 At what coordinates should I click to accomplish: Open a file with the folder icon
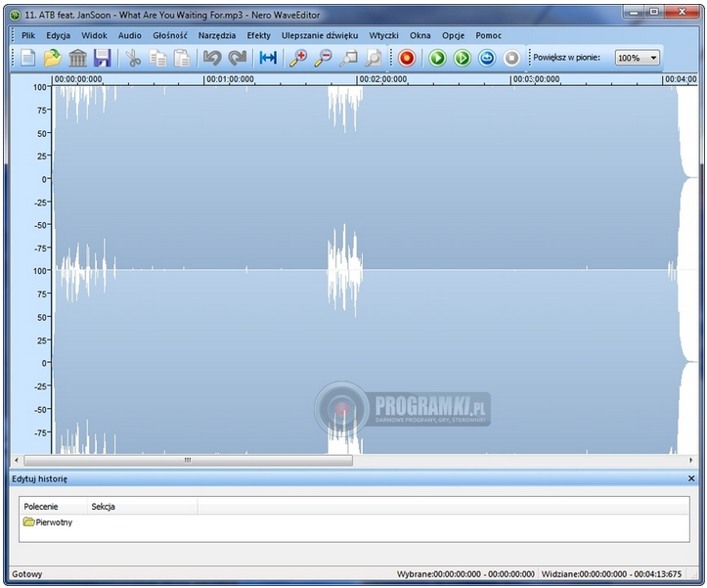pos(53,59)
